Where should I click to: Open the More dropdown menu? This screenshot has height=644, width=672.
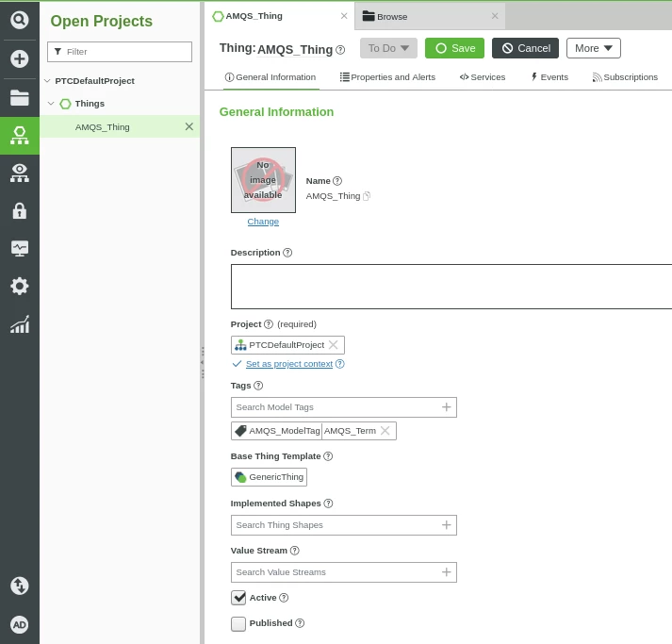pos(593,48)
